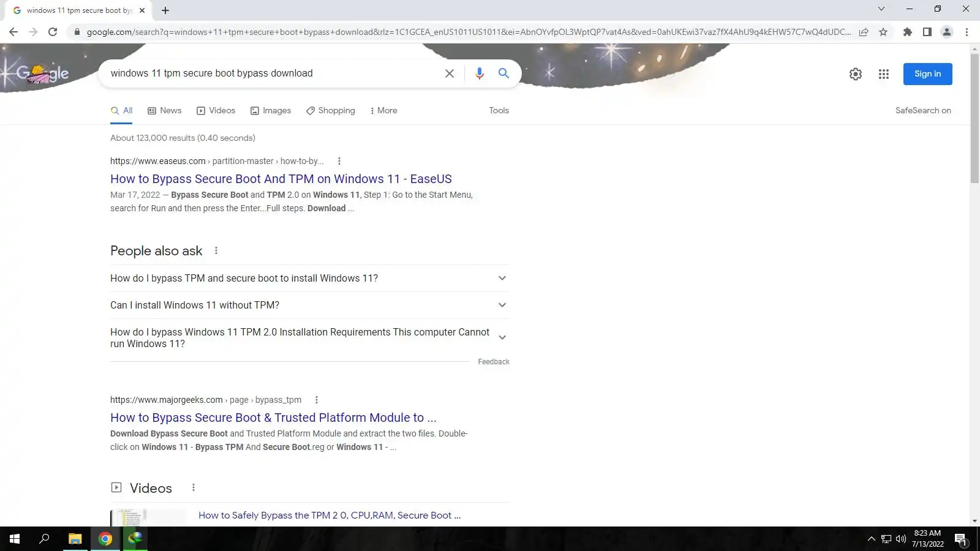Open the Chrome profile avatar

click(947, 32)
